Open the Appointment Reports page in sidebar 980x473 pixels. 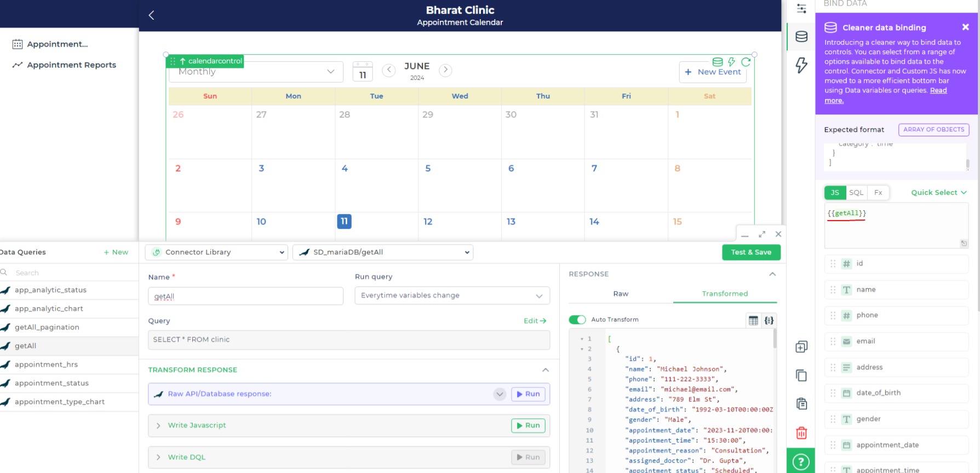(65, 65)
